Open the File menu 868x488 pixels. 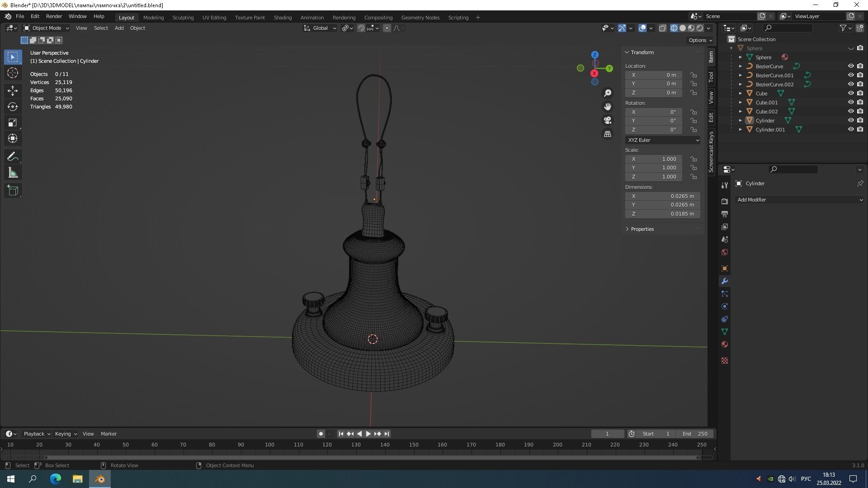point(20,16)
